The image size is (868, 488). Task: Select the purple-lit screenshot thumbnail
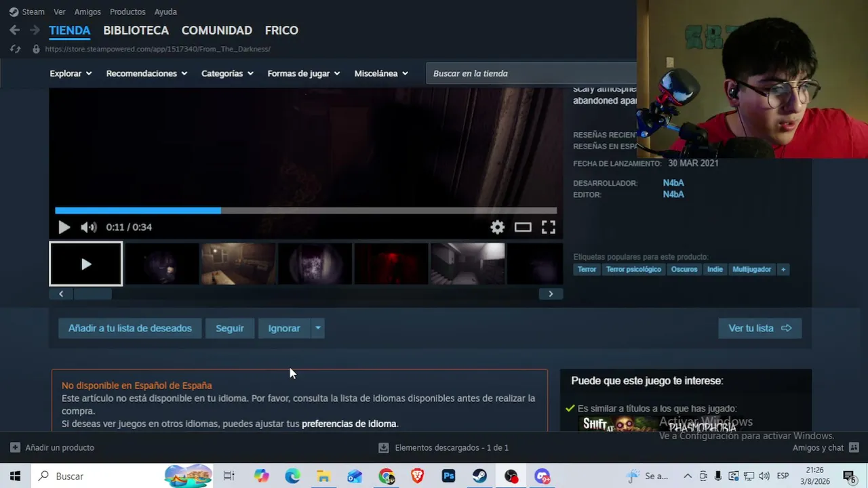pos(315,264)
